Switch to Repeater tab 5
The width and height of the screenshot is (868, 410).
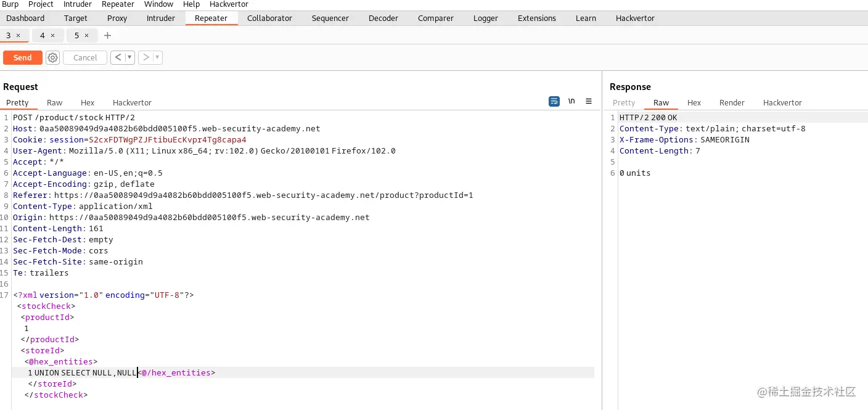(x=76, y=35)
